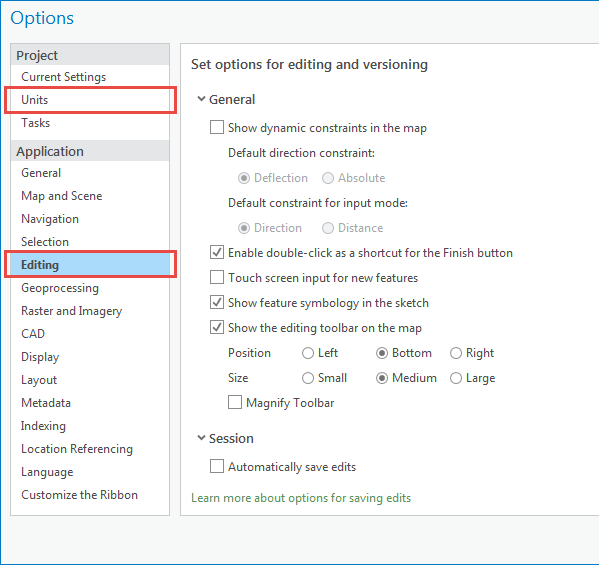
Task: Check Touch screen input for new features
Action: coord(217,277)
